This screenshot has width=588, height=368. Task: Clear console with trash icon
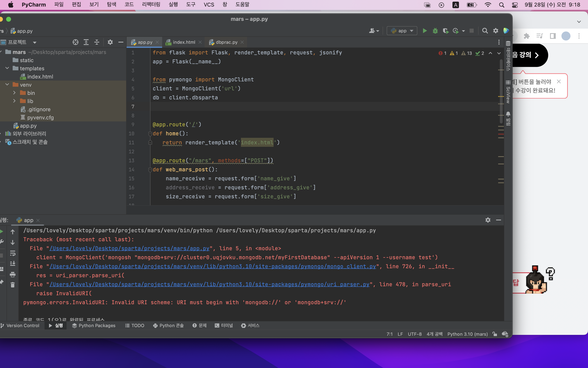13,285
